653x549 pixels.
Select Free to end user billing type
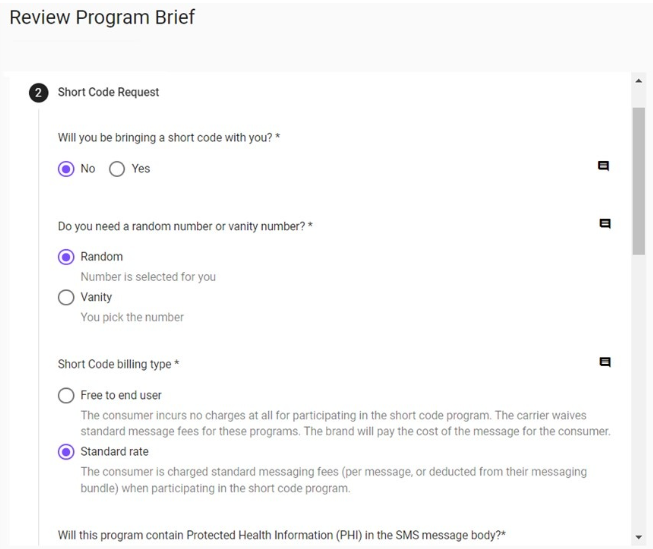point(67,395)
